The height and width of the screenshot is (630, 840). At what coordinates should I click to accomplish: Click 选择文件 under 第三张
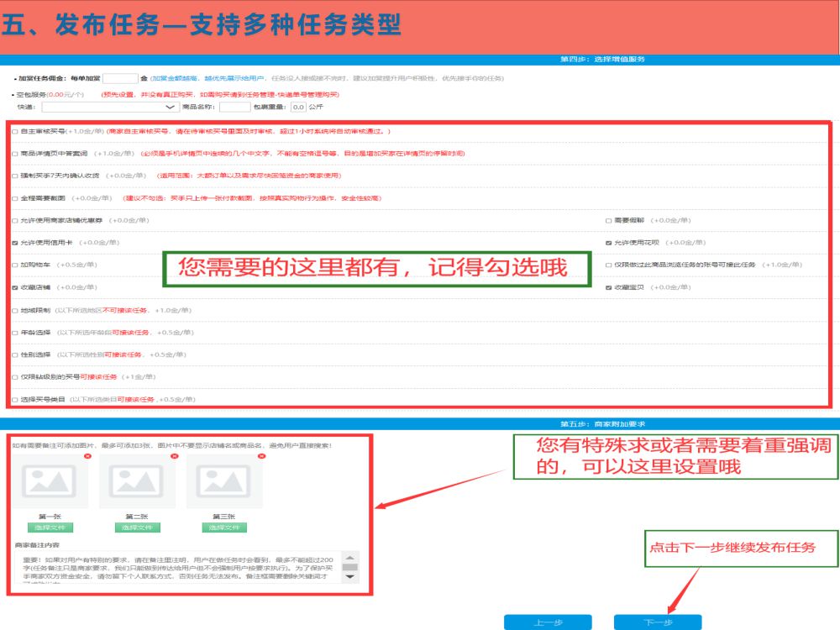224,528
